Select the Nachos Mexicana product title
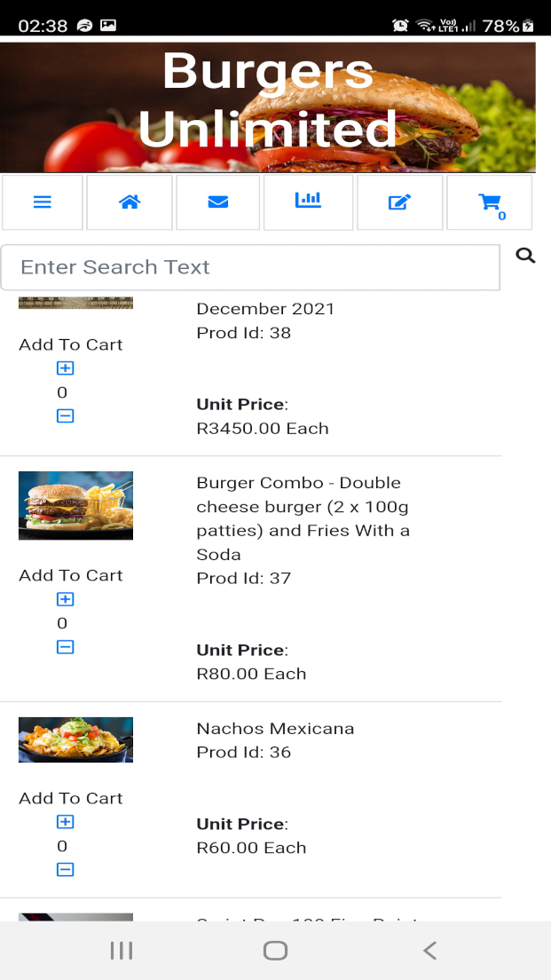The width and height of the screenshot is (551, 980). coord(275,729)
